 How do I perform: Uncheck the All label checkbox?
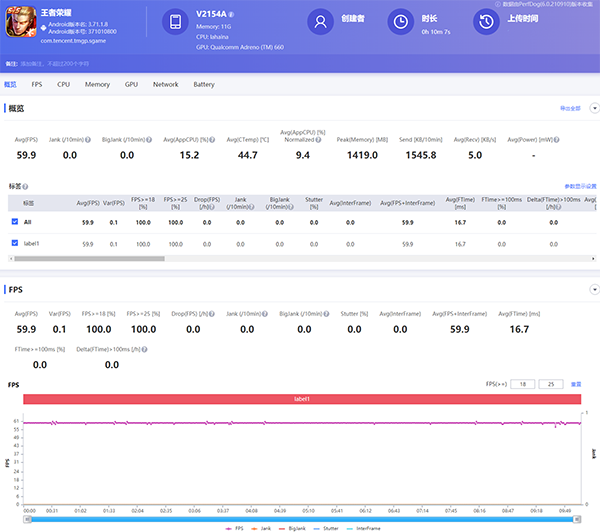pos(14,221)
